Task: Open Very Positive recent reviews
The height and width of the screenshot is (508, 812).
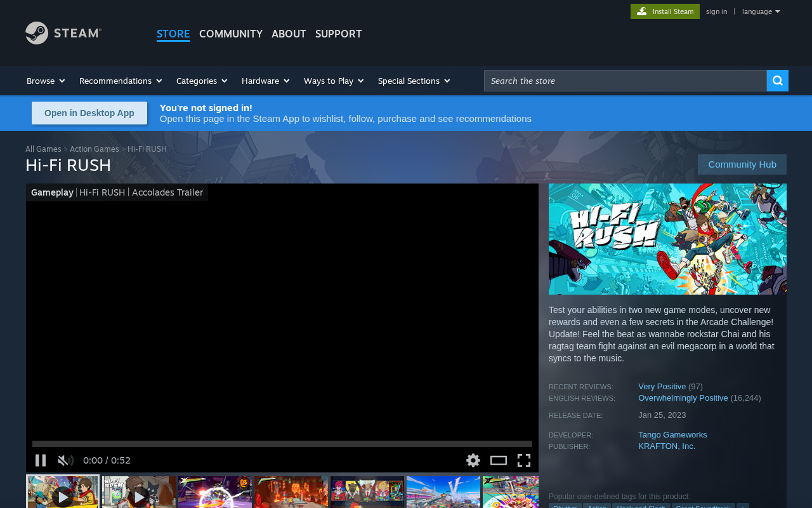Action: point(662,387)
